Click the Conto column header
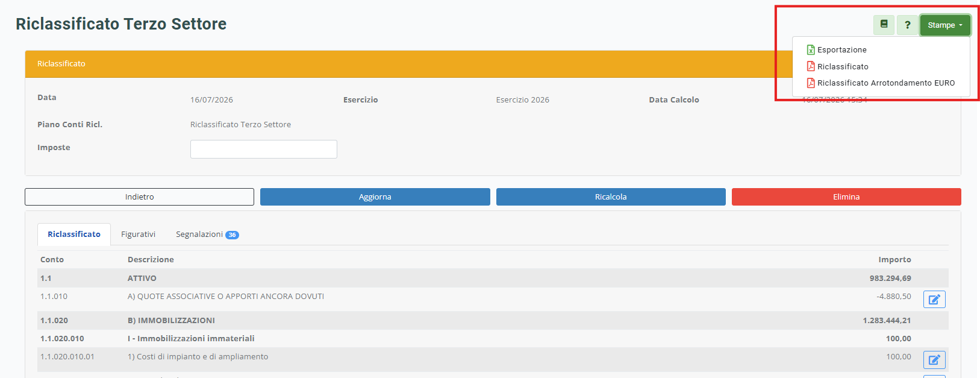 click(x=52, y=260)
